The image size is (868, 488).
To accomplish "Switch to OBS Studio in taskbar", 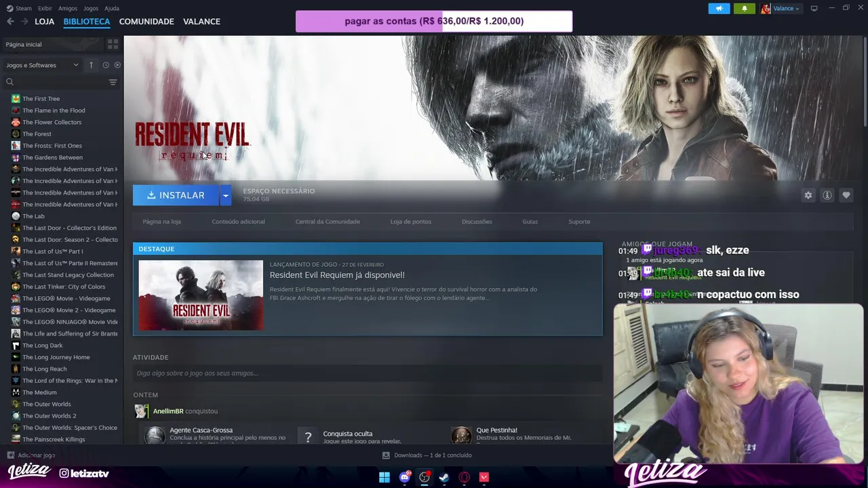I will 425,477.
